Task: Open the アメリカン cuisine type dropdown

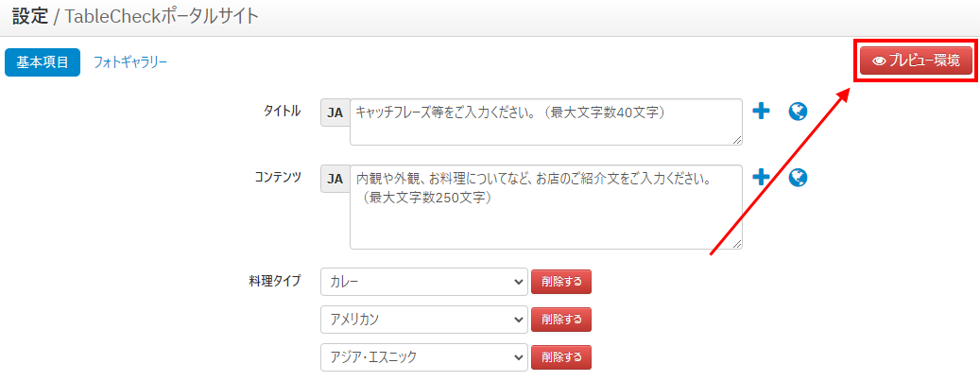Action: 424,319
